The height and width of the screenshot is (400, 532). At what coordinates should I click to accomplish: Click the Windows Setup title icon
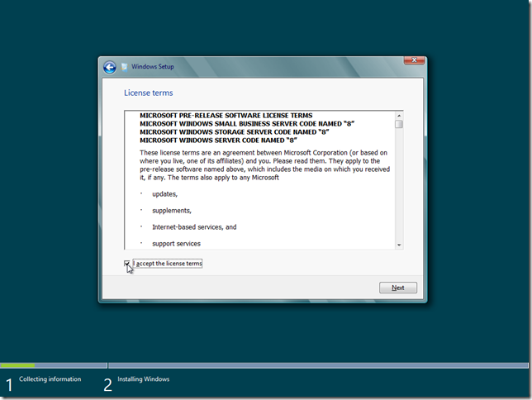(125, 67)
